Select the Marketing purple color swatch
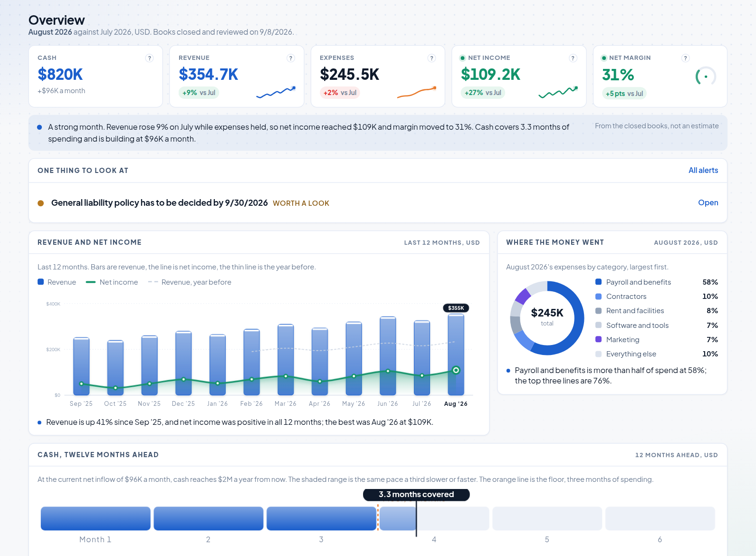 (x=599, y=339)
